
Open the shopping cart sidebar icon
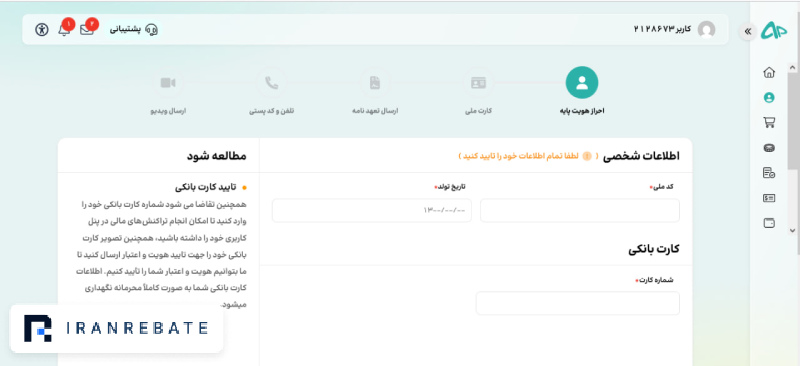tap(769, 123)
